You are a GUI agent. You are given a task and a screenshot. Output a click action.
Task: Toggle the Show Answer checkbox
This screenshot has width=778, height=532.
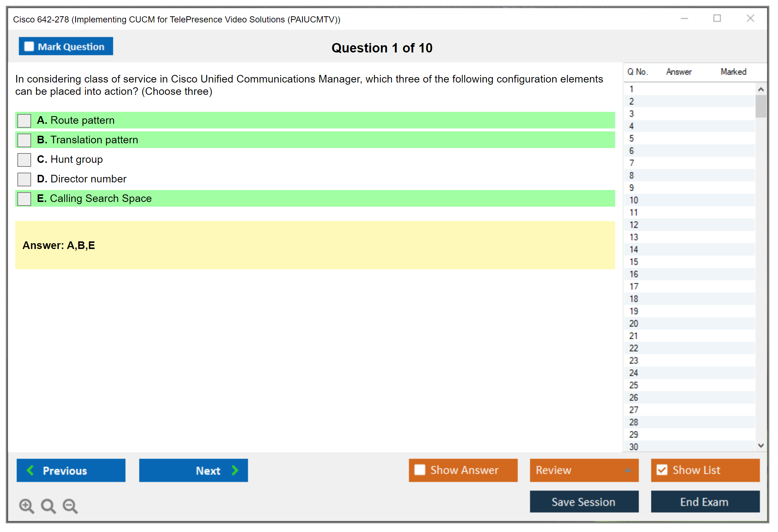click(x=420, y=470)
